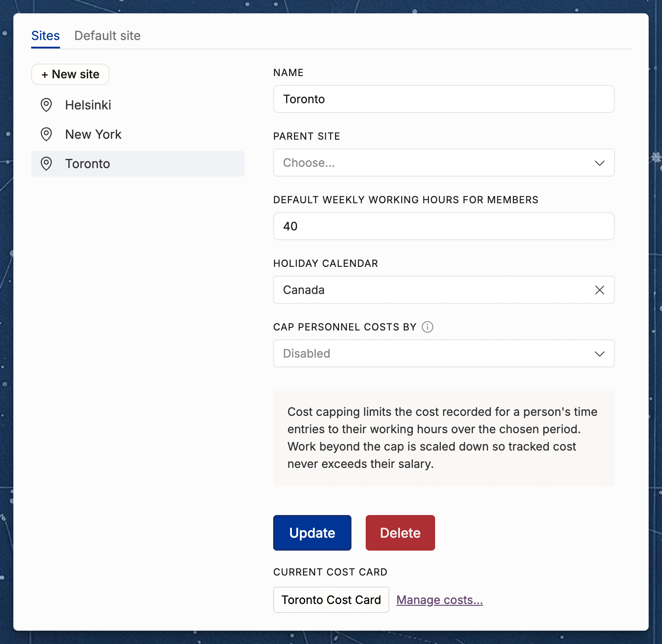Click the Current Cost Card label

pos(330,572)
